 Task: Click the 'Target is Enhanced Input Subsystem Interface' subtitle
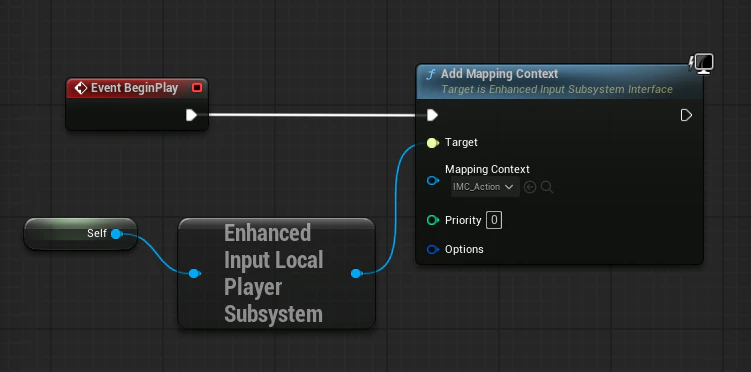point(557,90)
